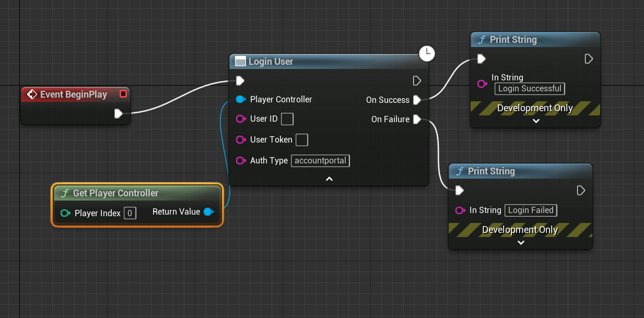Click the Auth Type input pin
Screen dimensions: 644x318
pos(240,160)
